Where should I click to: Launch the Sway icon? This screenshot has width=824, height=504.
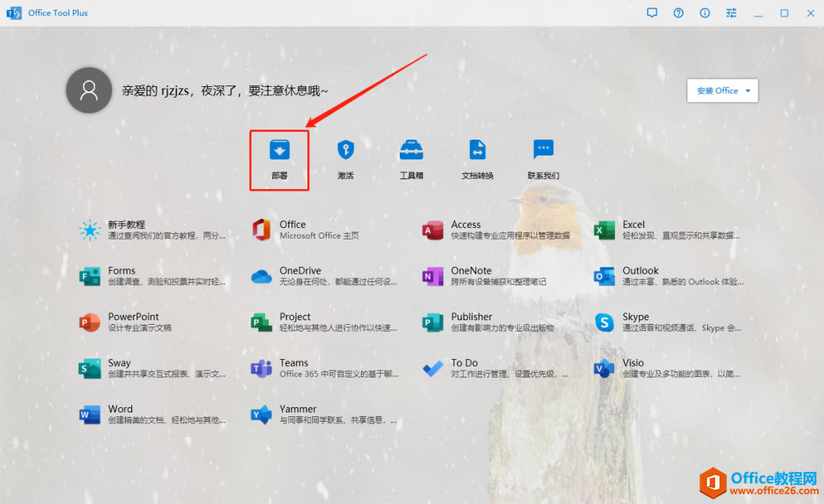point(90,368)
